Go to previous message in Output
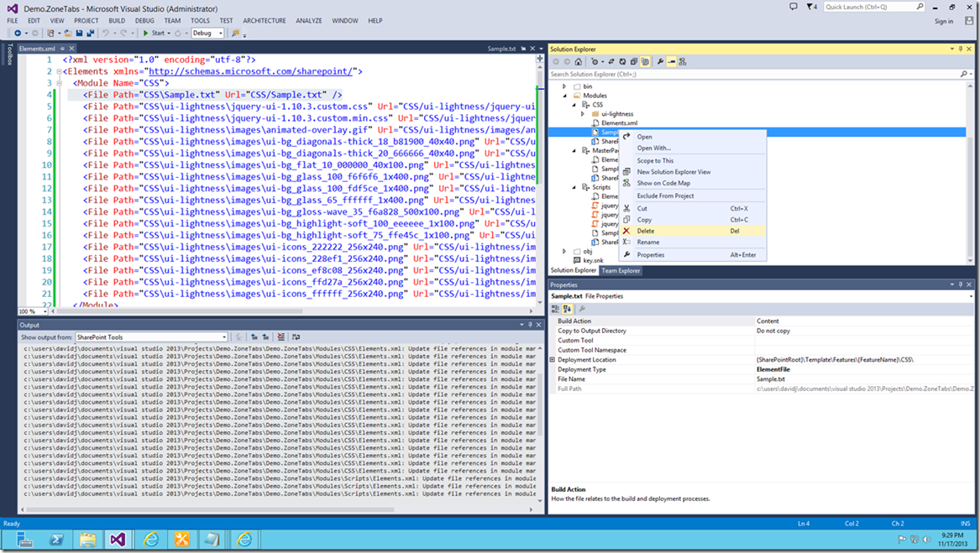 pos(254,336)
